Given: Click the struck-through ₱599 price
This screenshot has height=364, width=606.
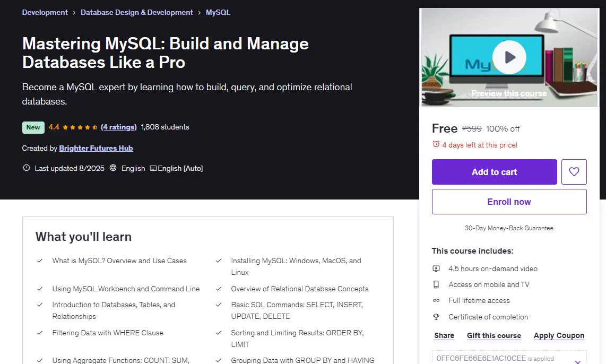Looking at the screenshot, I should [x=472, y=129].
